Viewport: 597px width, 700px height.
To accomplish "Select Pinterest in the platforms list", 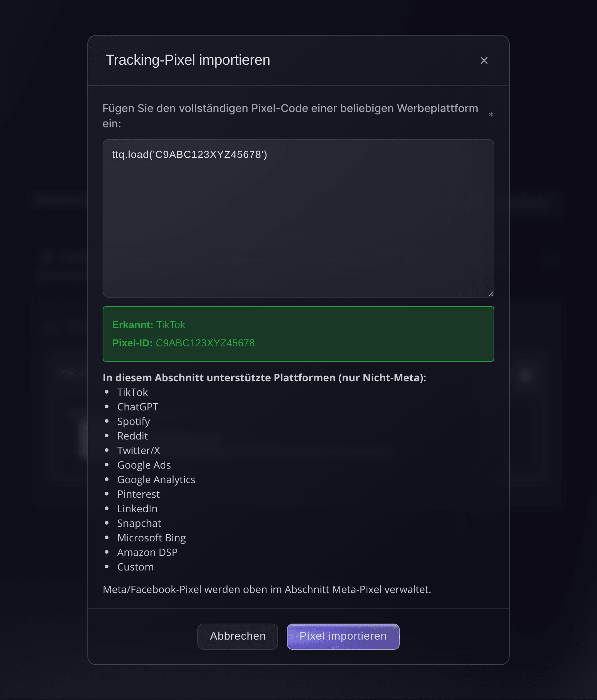I will (x=138, y=494).
